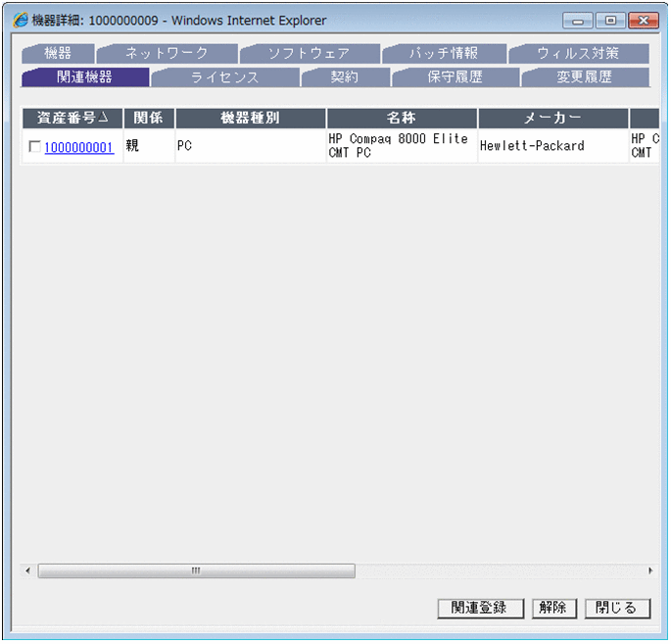Sort by 名称 column header
Viewport: 671px width, 644px height.
point(402,118)
